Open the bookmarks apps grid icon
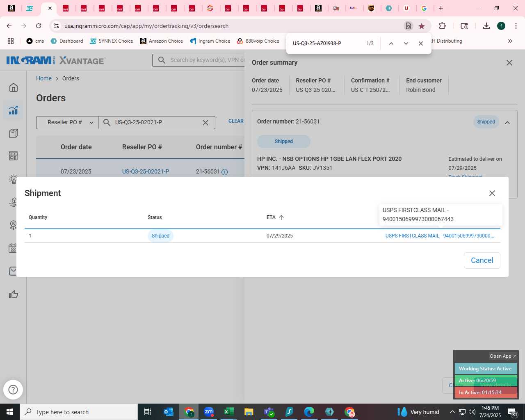525x420 pixels. tap(11, 41)
